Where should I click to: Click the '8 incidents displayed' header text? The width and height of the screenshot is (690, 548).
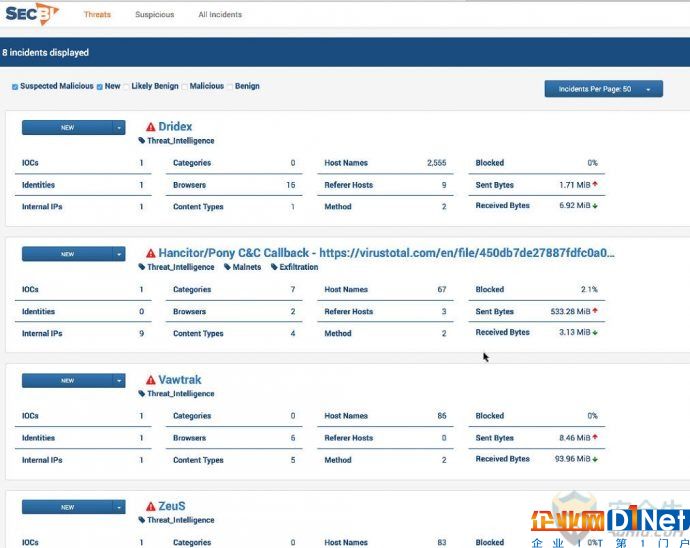coord(46,52)
